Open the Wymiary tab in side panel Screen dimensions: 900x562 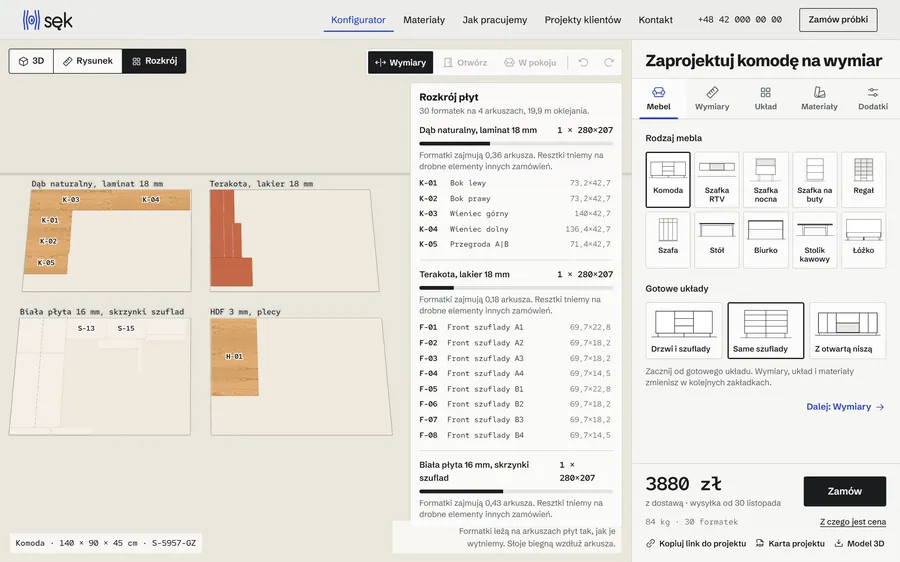[712, 99]
